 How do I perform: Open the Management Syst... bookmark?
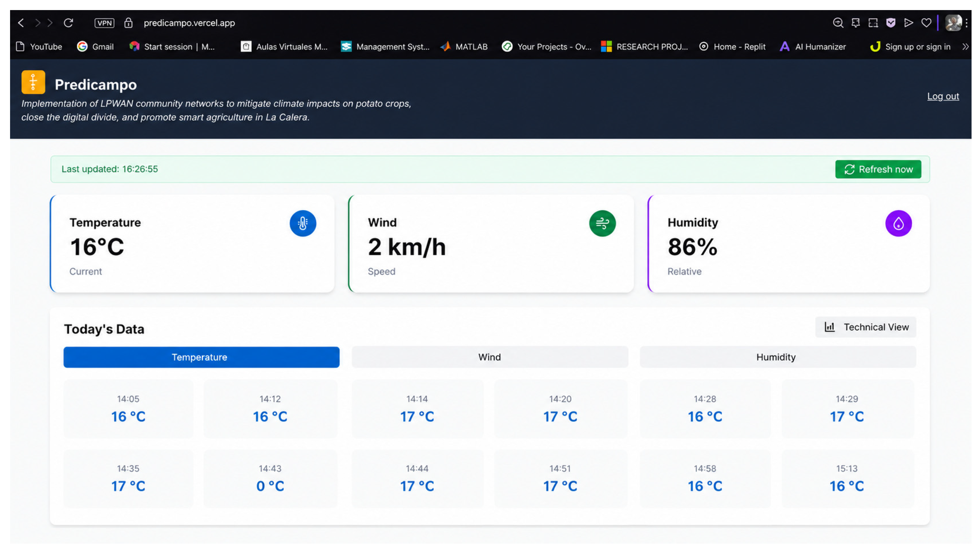pyautogui.click(x=385, y=47)
